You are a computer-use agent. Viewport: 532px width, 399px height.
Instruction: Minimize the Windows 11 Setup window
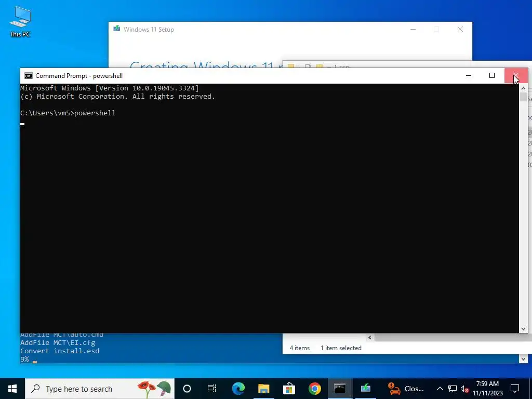(x=413, y=29)
